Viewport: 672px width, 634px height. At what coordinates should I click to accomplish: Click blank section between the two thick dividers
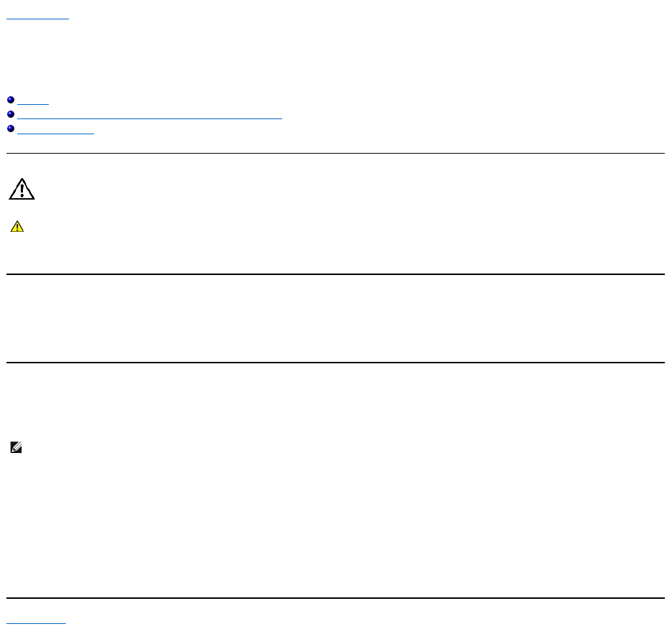coord(335,318)
